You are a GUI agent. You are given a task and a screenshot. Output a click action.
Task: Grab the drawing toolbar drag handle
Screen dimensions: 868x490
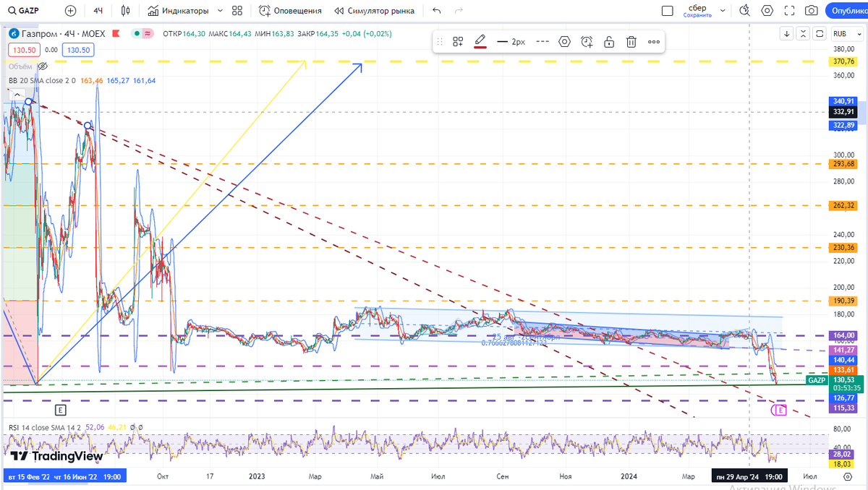click(x=441, y=41)
